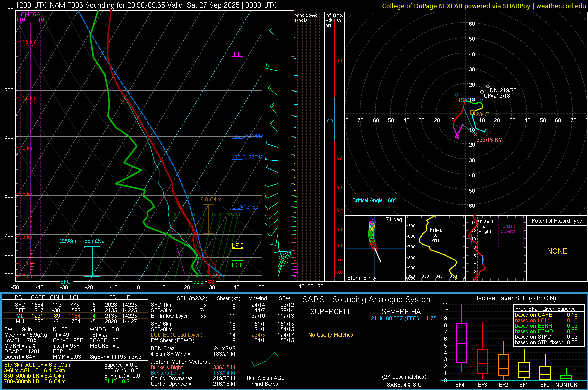Click the '0 C=16180' freezing level label
This screenshot has width=588, height=390.
(245, 207)
